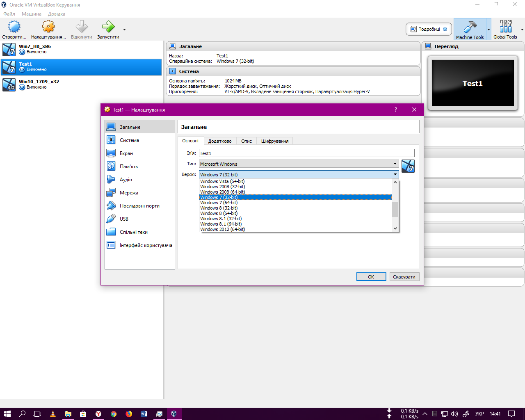The width and height of the screenshot is (525, 420).
Task: Open Firefox from the taskbar
Action: tap(129, 414)
